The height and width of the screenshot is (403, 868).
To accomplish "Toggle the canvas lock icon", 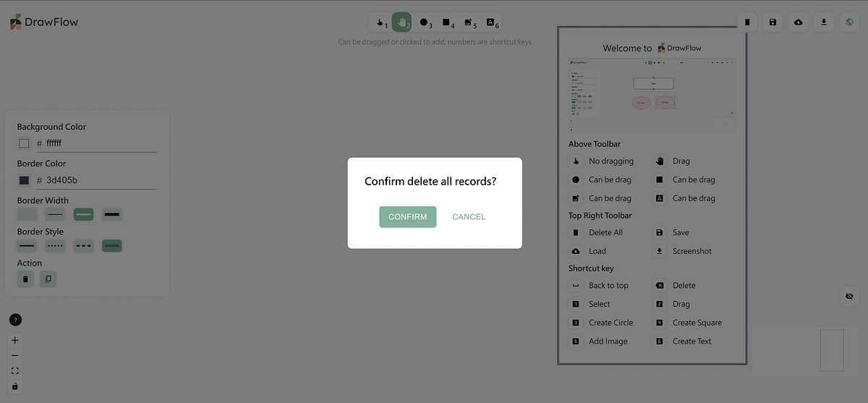I will pos(15,386).
